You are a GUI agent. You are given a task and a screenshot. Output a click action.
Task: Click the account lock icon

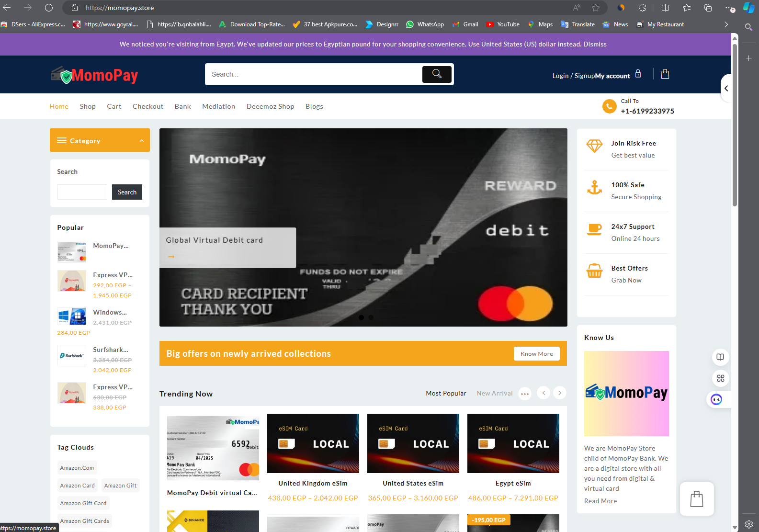tap(638, 73)
